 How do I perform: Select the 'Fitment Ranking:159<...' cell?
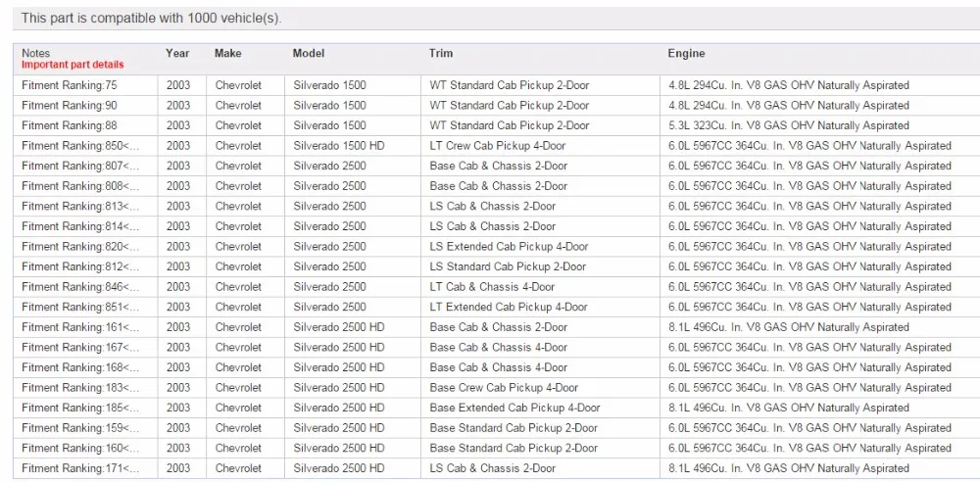coord(85,428)
